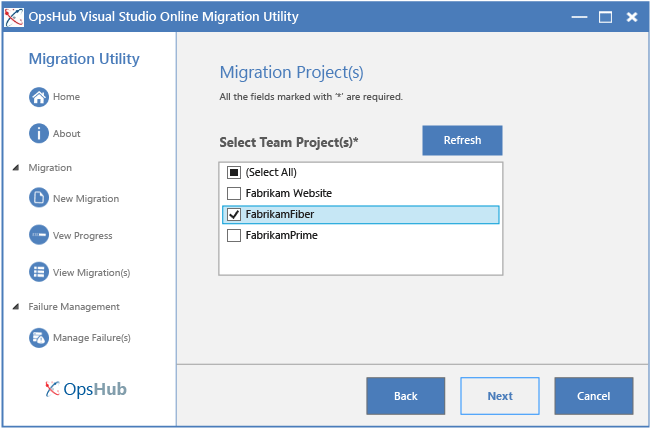
Task: Check the FabrikamPrime checkbox
Action: coord(234,236)
